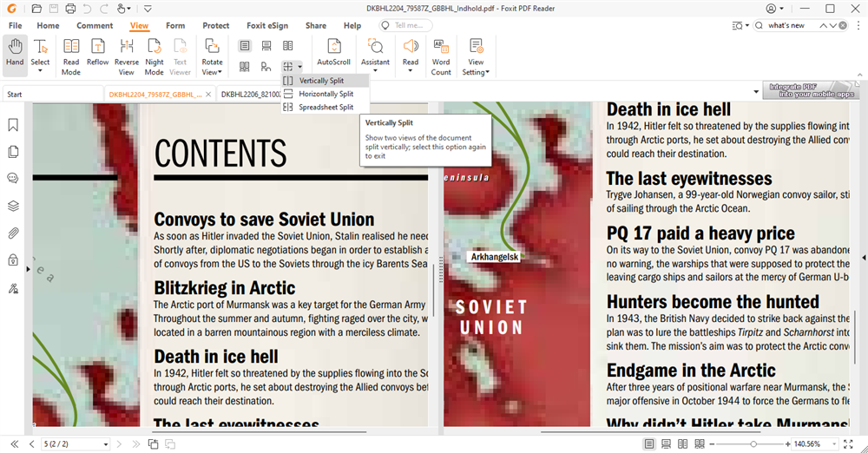
Task: Expand the Rotate View dropdown
Action: pos(212,72)
